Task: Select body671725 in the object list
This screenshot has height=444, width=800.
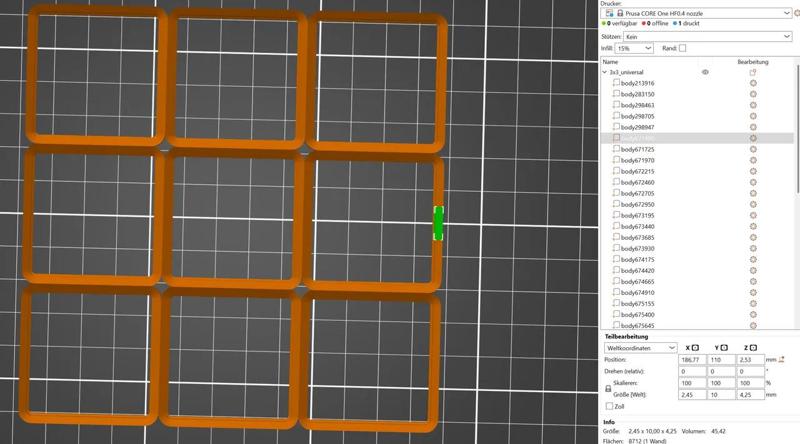Action: [x=637, y=150]
